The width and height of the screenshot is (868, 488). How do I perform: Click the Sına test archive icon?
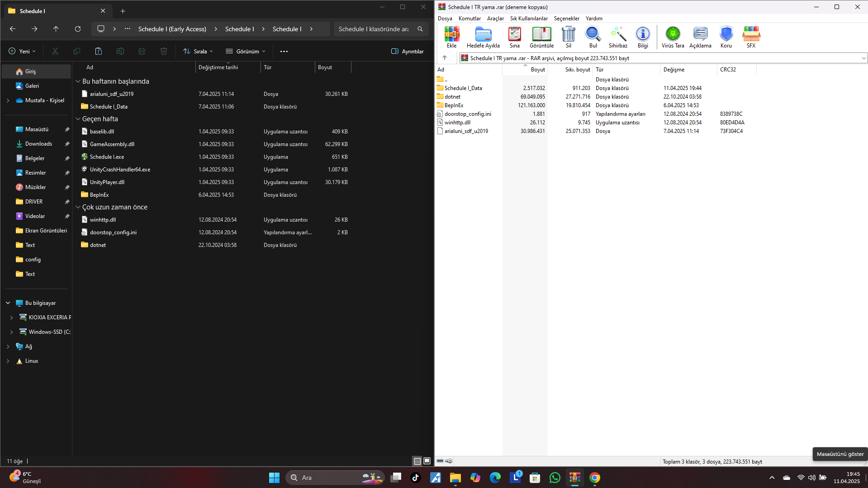point(514,37)
